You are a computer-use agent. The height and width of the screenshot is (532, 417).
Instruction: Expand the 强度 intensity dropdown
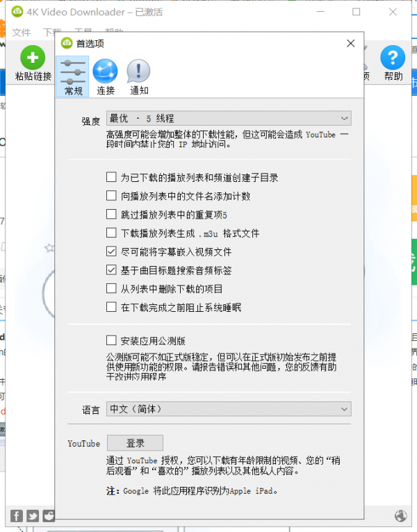point(228,119)
